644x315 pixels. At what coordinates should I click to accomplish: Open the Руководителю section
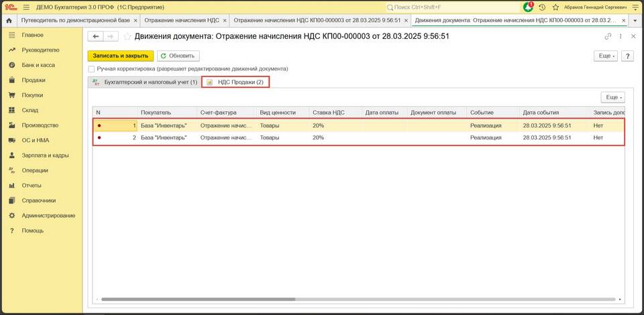pos(40,50)
